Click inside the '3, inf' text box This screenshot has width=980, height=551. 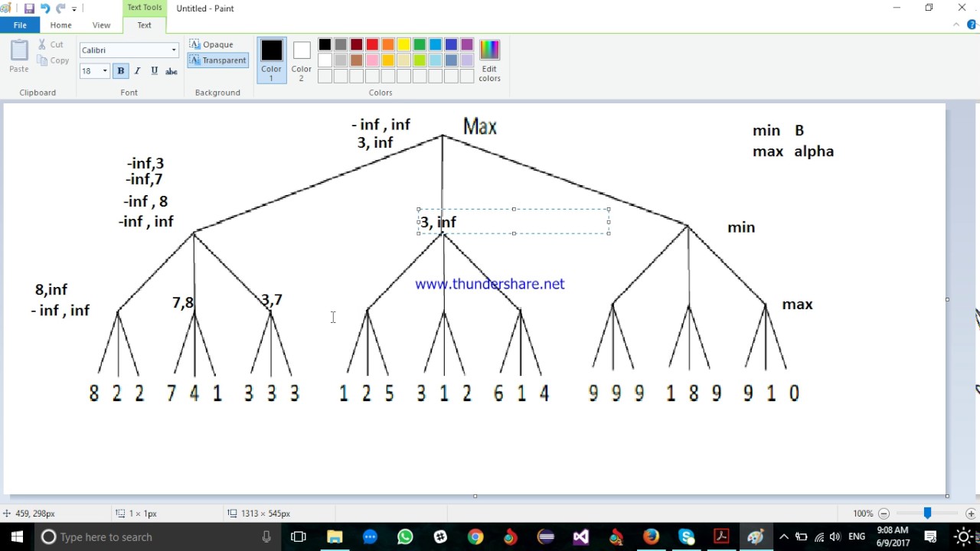pos(514,222)
